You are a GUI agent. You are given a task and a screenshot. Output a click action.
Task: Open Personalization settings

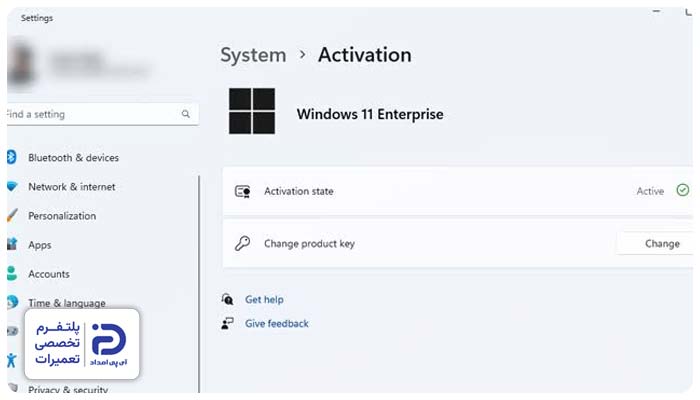pyautogui.click(x=62, y=216)
